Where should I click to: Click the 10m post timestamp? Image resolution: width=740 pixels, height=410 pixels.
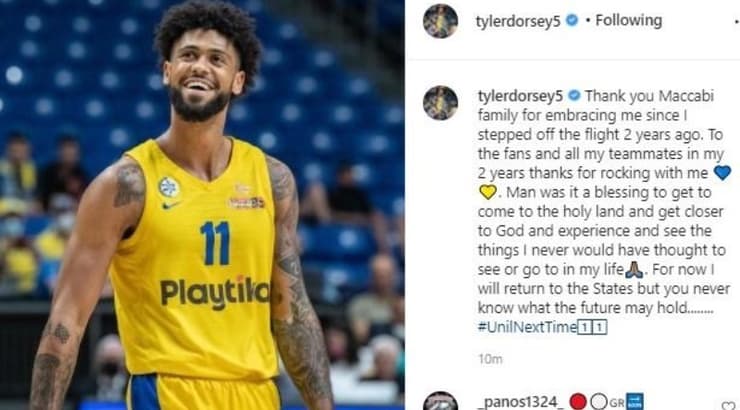(x=490, y=359)
